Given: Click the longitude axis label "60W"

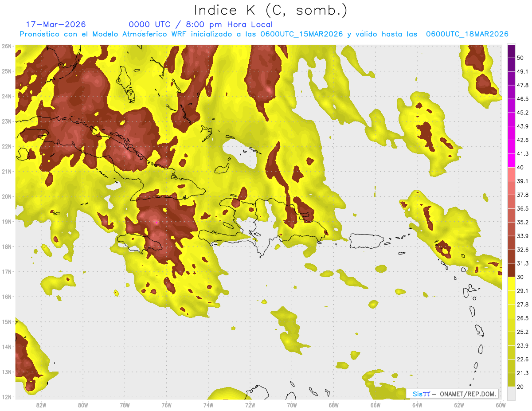Looking at the screenshot, I should pyautogui.click(x=501, y=405).
